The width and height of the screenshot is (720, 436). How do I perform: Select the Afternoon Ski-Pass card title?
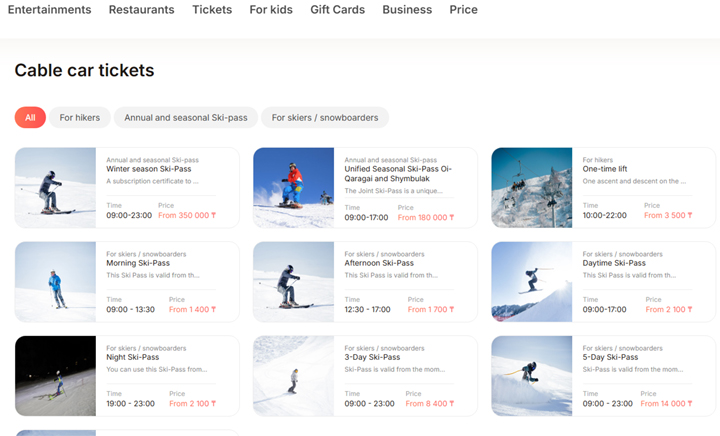click(x=379, y=263)
